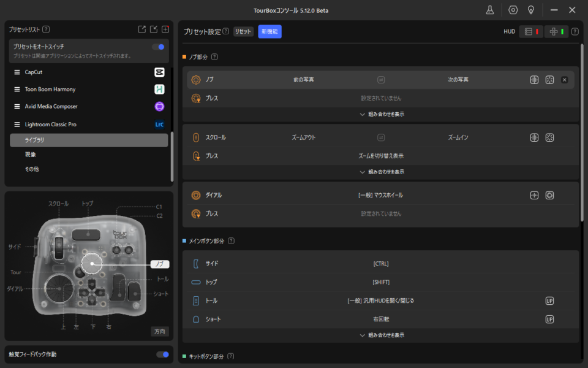Toggle the HUD list display with red indicator
Screen dimensions: 588x368
tap(531, 32)
